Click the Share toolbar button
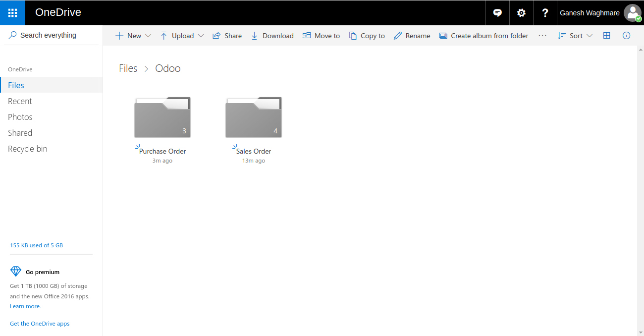This screenshot has width=644, height=336. pyautogui.click(x=227, y=36)
